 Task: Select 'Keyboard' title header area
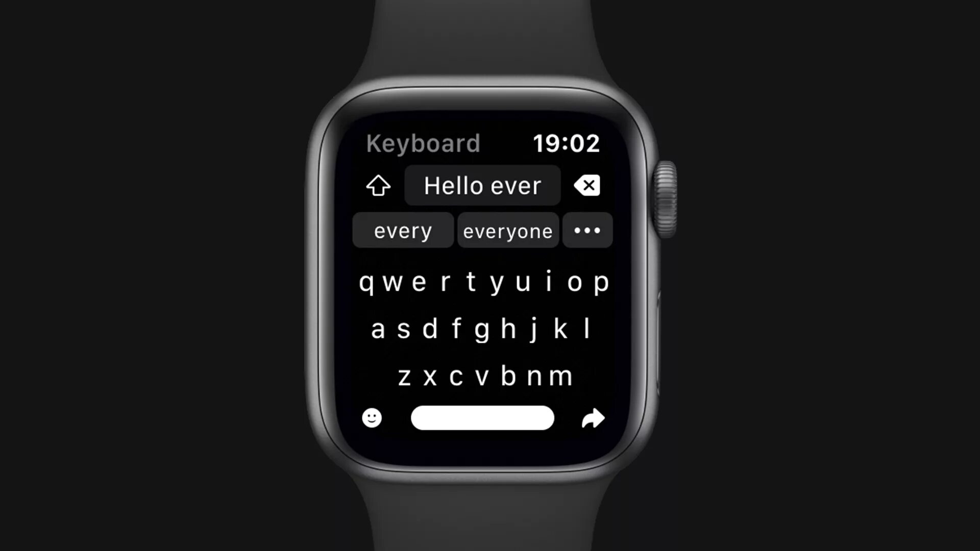tap(423, 143)
